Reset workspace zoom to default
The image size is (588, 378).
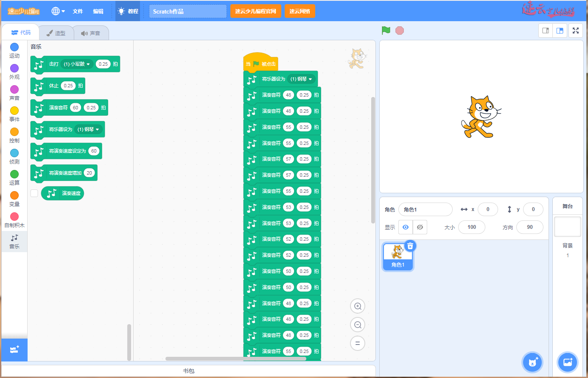358,343
